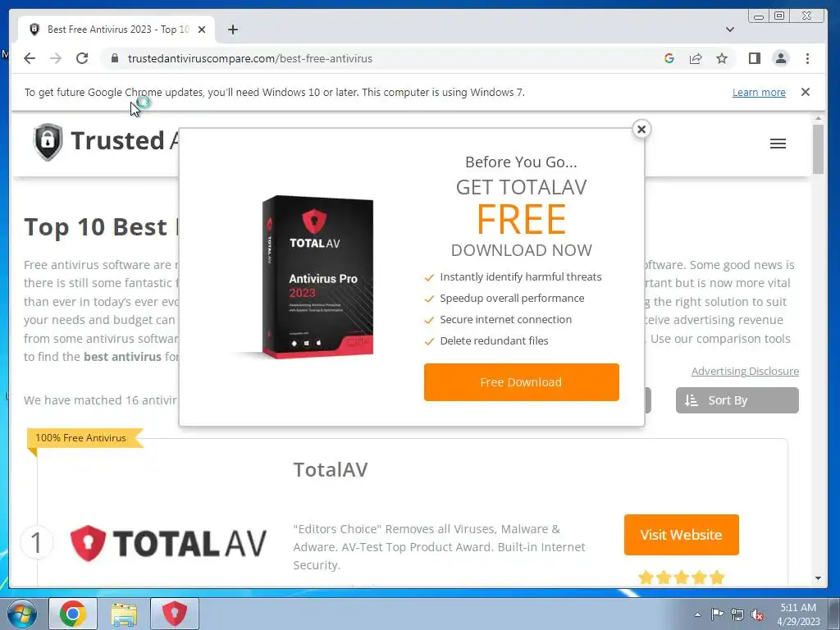This screenshot has height=630, width=840.
Task: Dismiss the Chrome update notification bar
Action: tap(806, 92)
